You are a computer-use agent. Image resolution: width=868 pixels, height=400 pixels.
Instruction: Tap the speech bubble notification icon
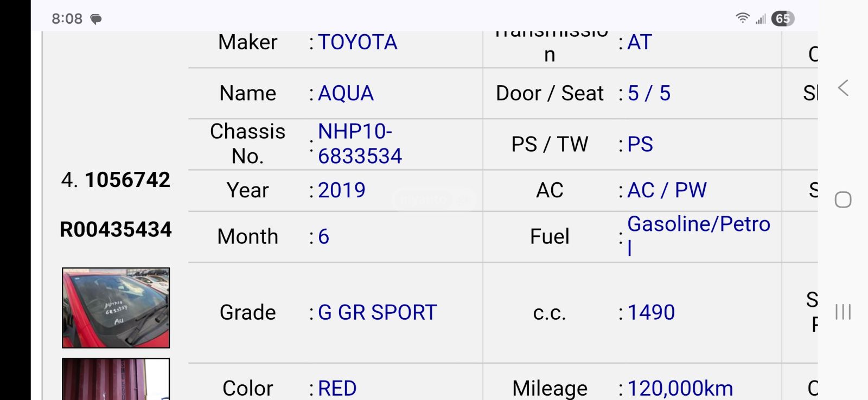[95, 19]
